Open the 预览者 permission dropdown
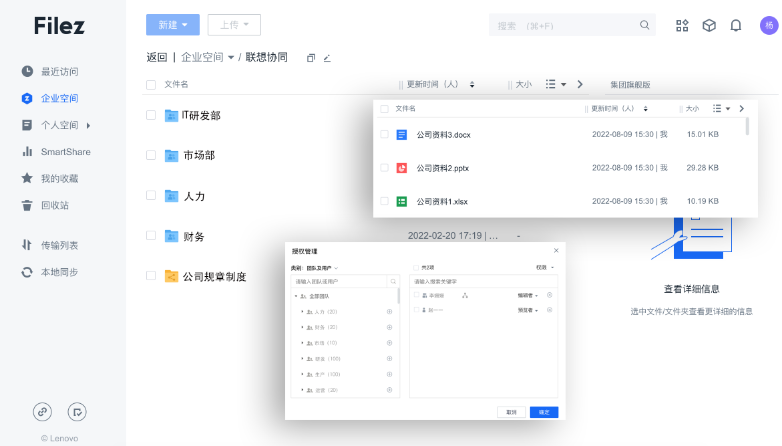This screenshot has width=782, height=446. click(x=528, y=310)
